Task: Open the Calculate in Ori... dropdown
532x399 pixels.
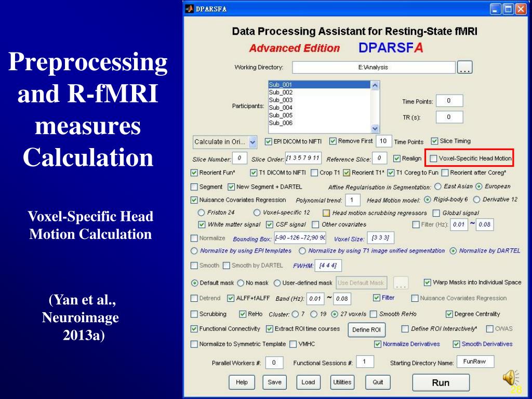Action: point(225,142)
